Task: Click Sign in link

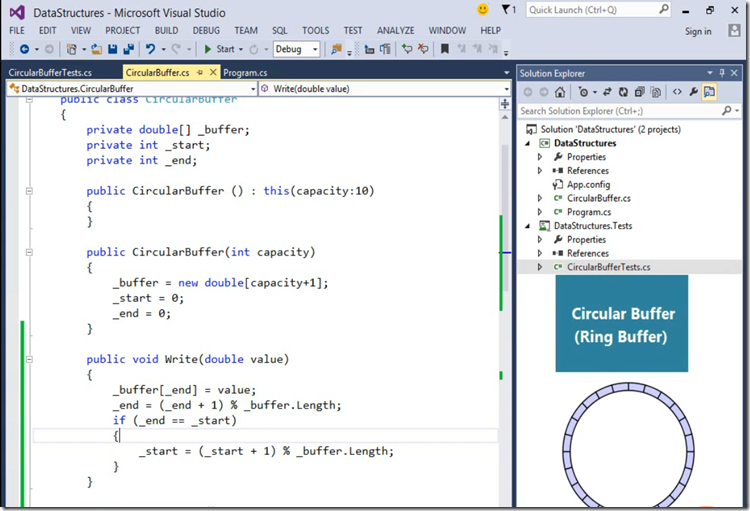Action: [x=698, y=32]
